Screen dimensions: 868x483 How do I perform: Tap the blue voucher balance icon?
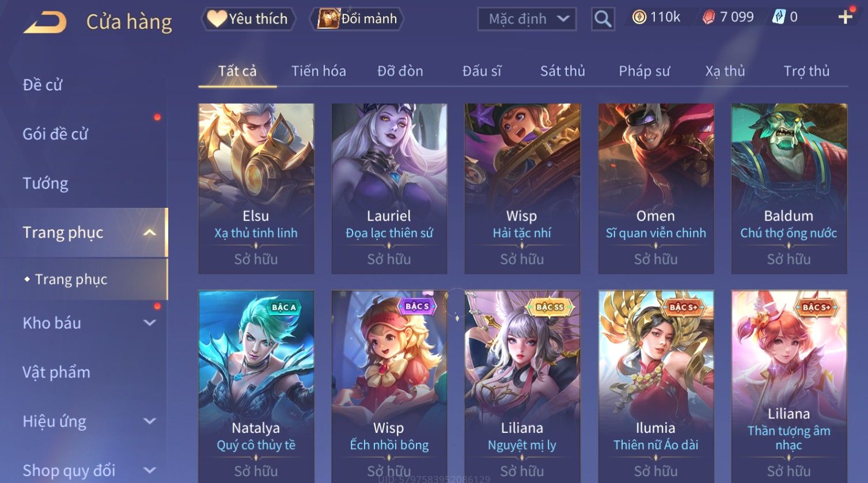(x=779, y=17)
